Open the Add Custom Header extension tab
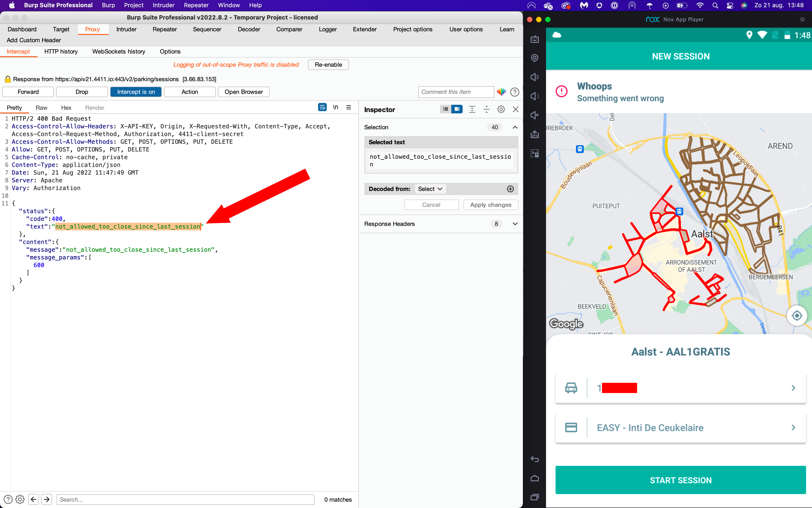This screenshot has height=508, width=812. 34,40
